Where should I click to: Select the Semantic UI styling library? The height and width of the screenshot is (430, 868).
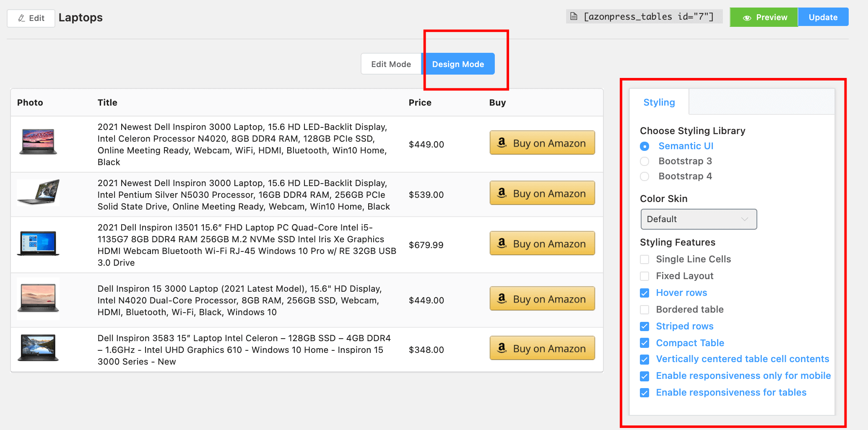point(645,146)
